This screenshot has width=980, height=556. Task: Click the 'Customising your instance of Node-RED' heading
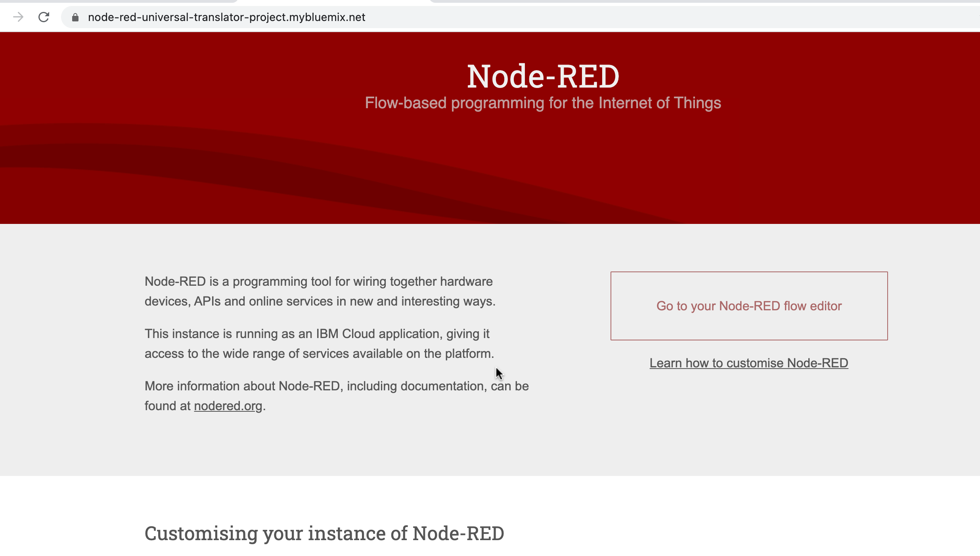click(x=324, y=533)
